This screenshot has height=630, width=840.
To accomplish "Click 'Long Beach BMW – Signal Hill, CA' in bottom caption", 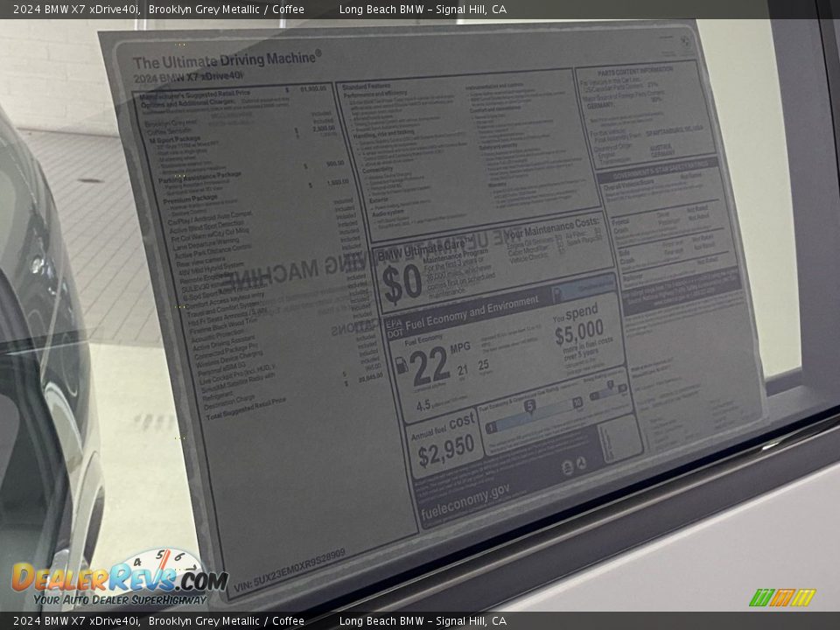I will [x=423, y=621].
